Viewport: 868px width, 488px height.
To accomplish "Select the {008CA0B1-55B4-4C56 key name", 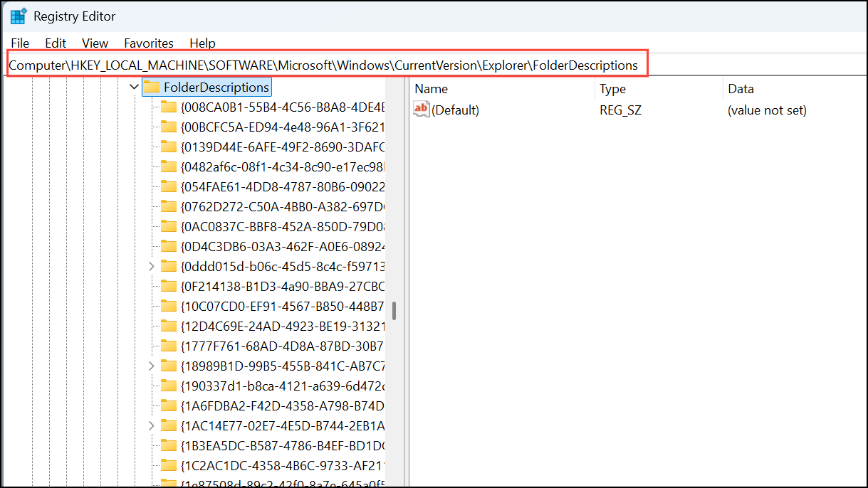I will [283, 107].
